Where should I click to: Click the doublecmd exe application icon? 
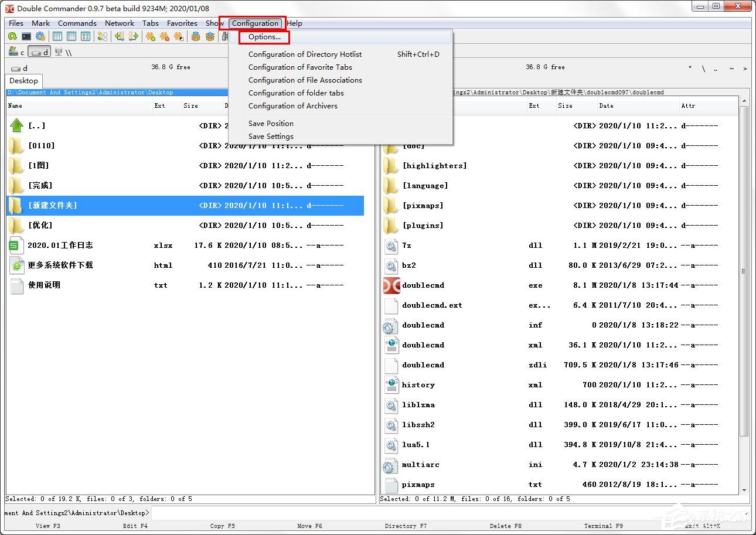391,285
